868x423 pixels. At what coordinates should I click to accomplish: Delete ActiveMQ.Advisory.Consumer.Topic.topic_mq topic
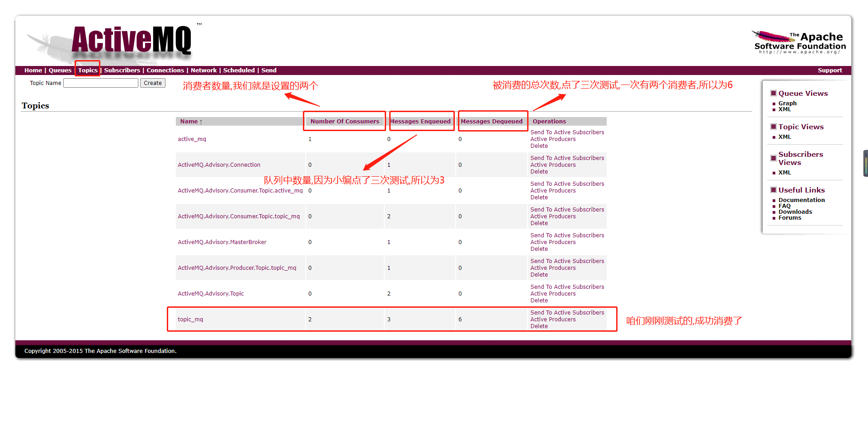coord(539,223)
